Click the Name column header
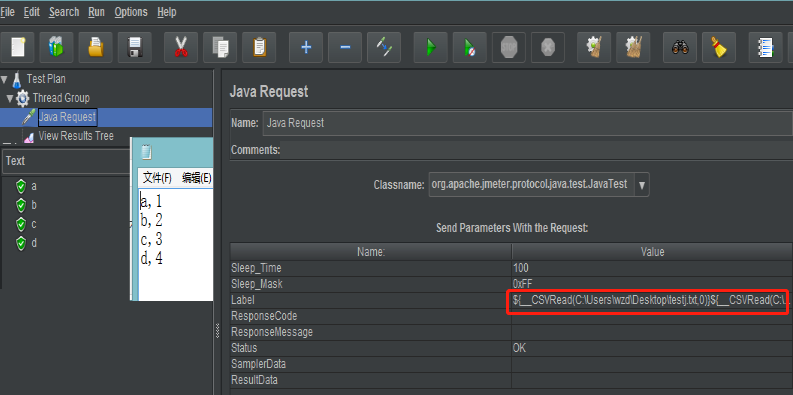The image size is (793, 395). pos(371,252)
